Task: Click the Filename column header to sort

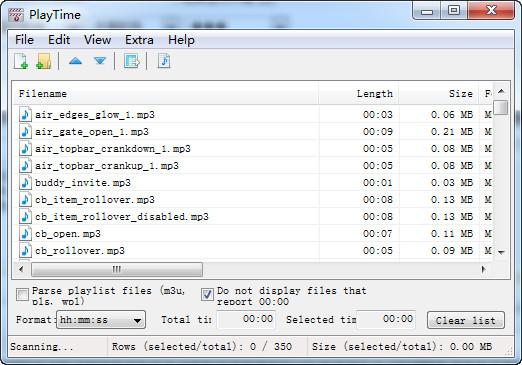Action: [166, 94]
